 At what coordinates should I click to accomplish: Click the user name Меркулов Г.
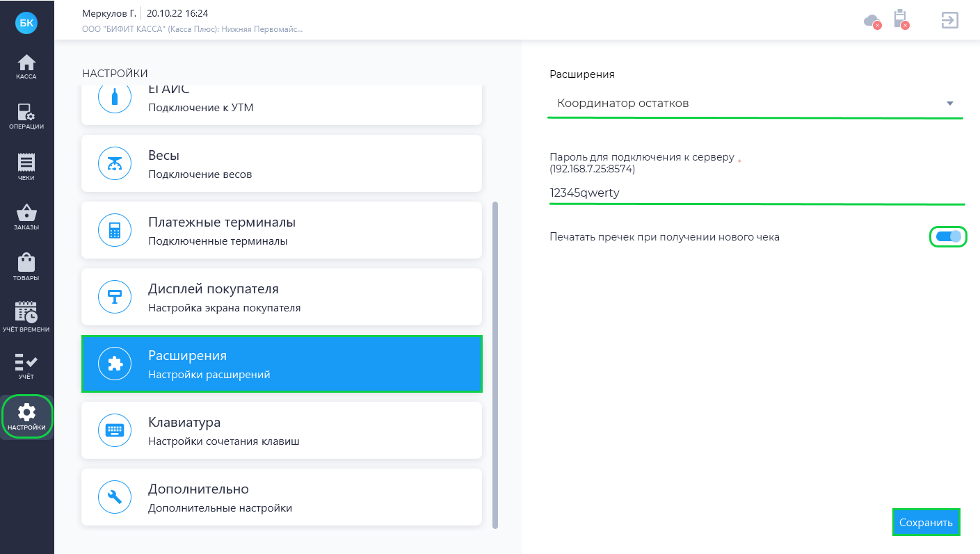(109, 13)
